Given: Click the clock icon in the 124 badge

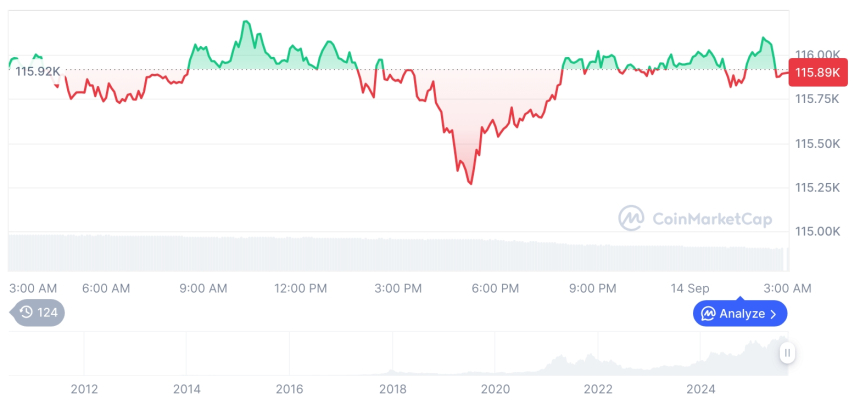Looking at the screenshot, I should pos(27,313).
